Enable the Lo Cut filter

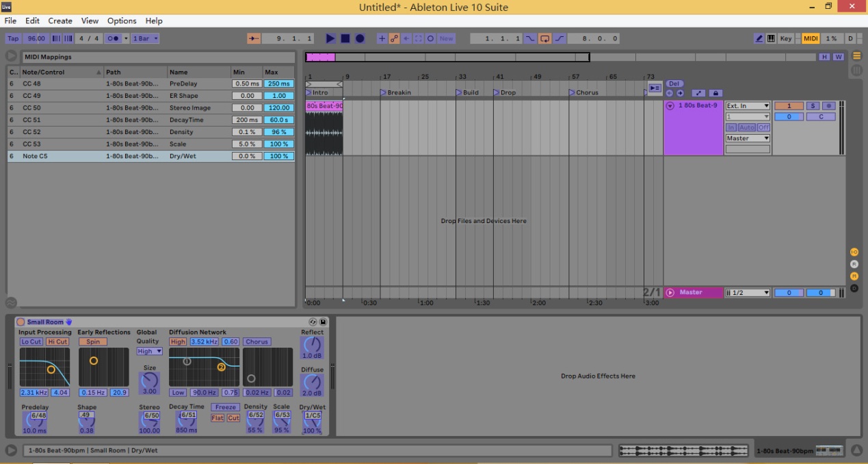click(x=31, y=341)
